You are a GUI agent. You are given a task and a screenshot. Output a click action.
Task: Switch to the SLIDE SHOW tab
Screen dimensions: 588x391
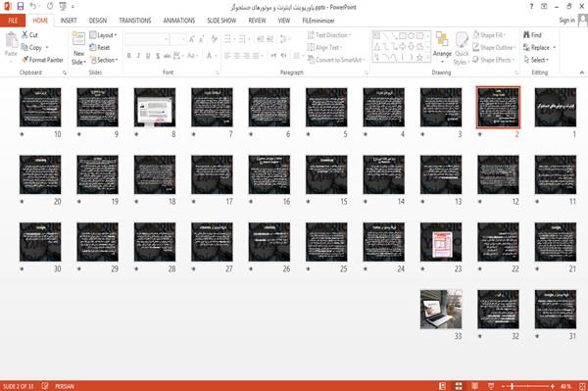tap(221, 21)
